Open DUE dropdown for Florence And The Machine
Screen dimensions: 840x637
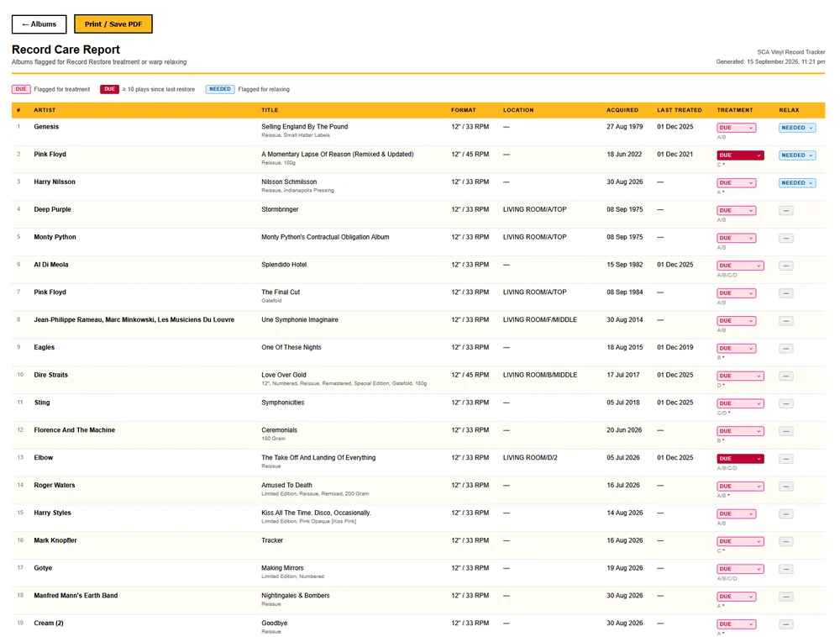(x=740, y=431)
